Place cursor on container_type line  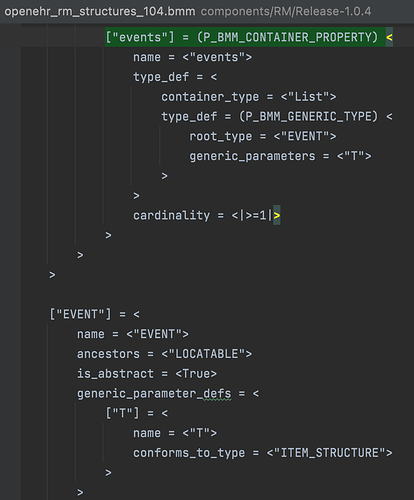[249, 97]
